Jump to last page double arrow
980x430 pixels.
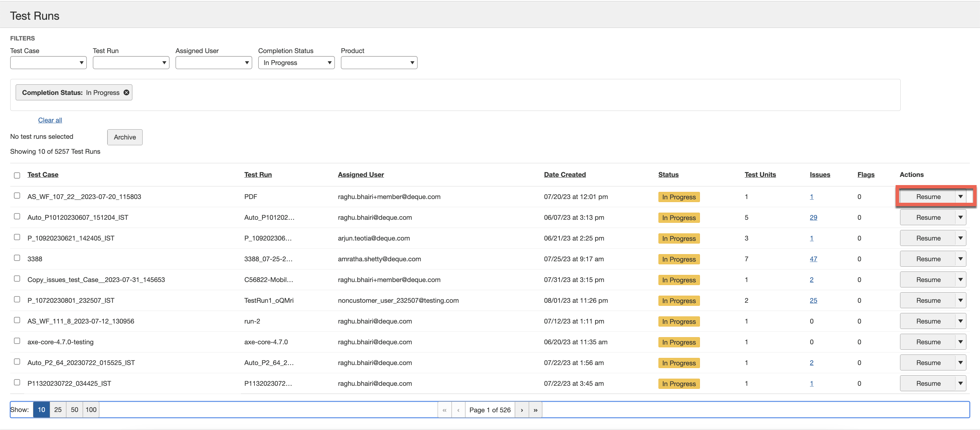click(535, 410)
